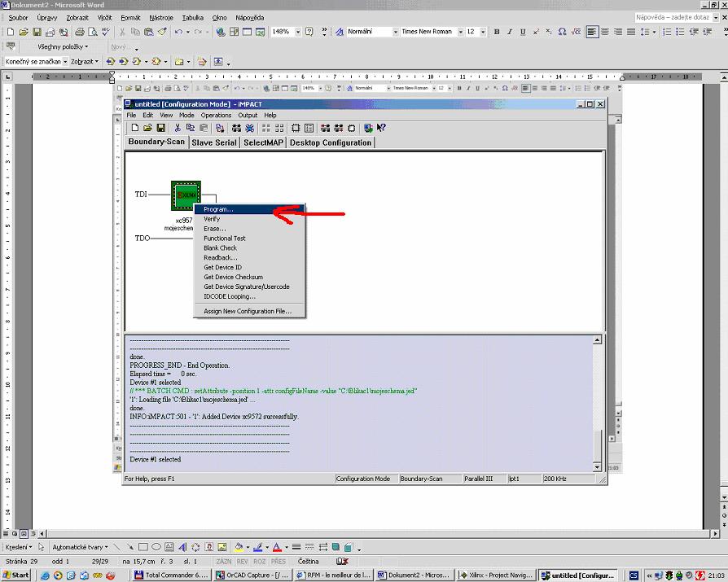Toggle Center alignment in Word toolbar
728x582 pixels.
click(605, 32)
